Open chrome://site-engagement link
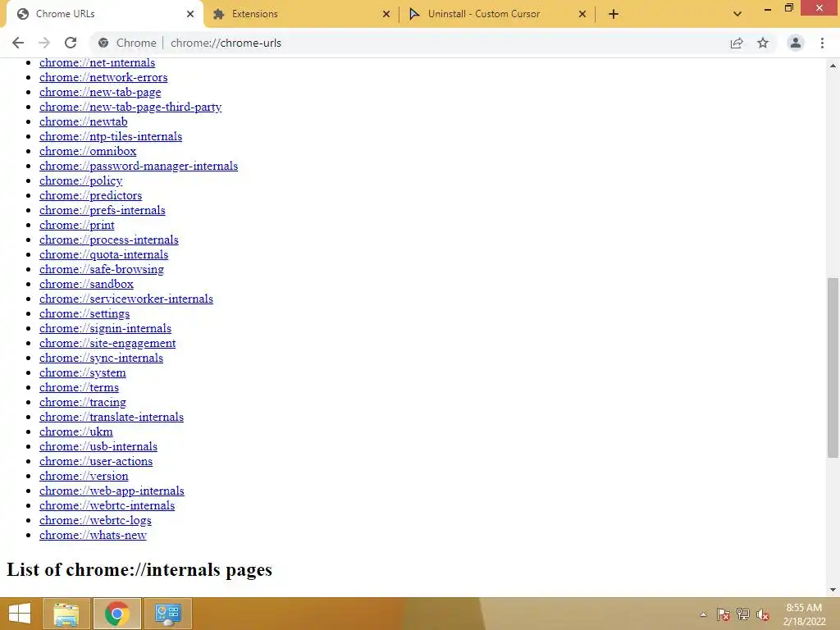840x630 pixels. tap(107, 343)
